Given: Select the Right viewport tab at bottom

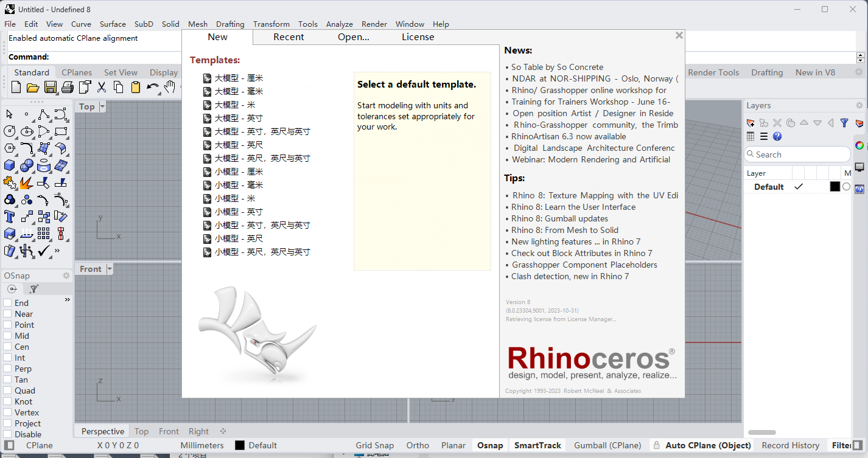Looking at the screenshot, I should pos(198,431).
